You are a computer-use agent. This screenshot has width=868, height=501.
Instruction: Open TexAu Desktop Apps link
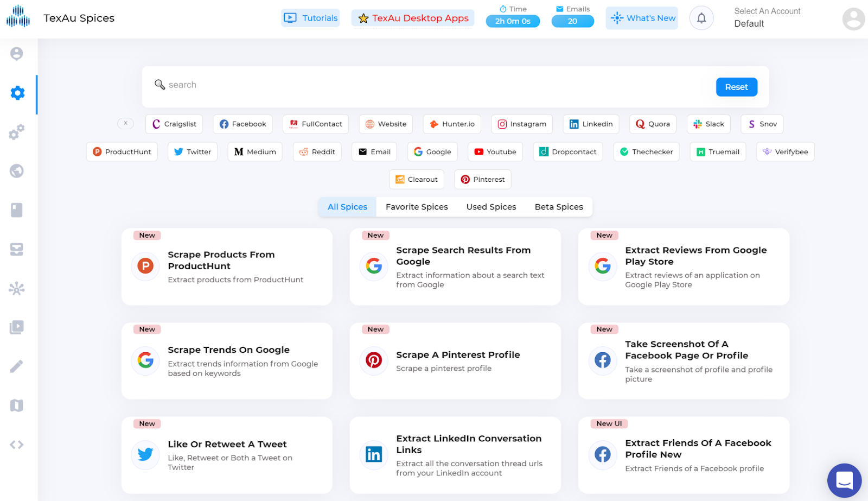pos(413,18)
